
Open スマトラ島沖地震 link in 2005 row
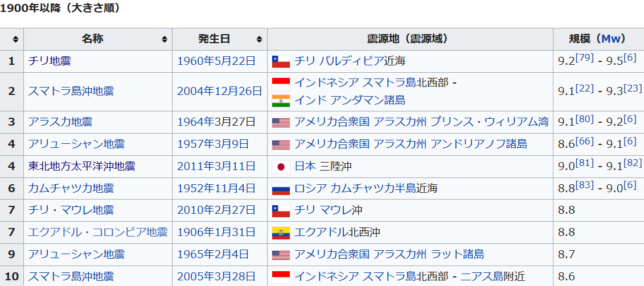click(71, 277)
